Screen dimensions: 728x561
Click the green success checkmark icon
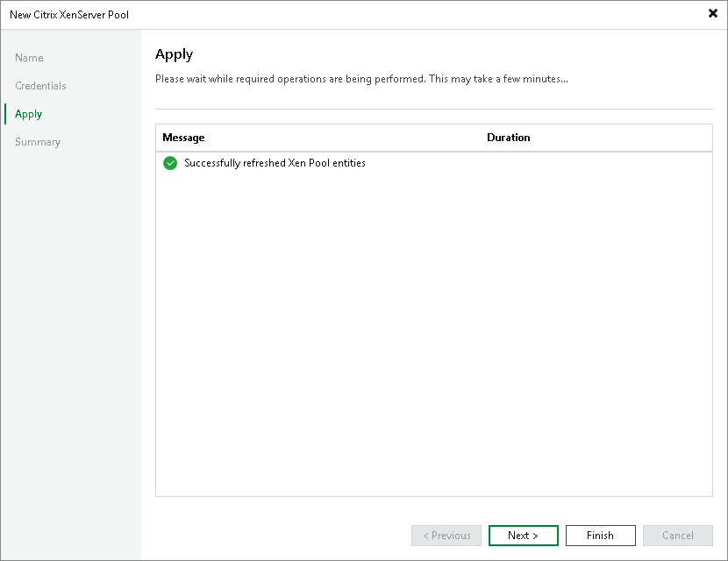coord(170,163)
